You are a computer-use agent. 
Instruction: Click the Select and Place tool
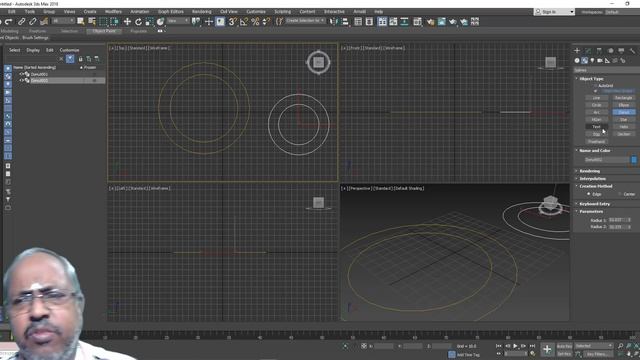(x=160, y=22)
